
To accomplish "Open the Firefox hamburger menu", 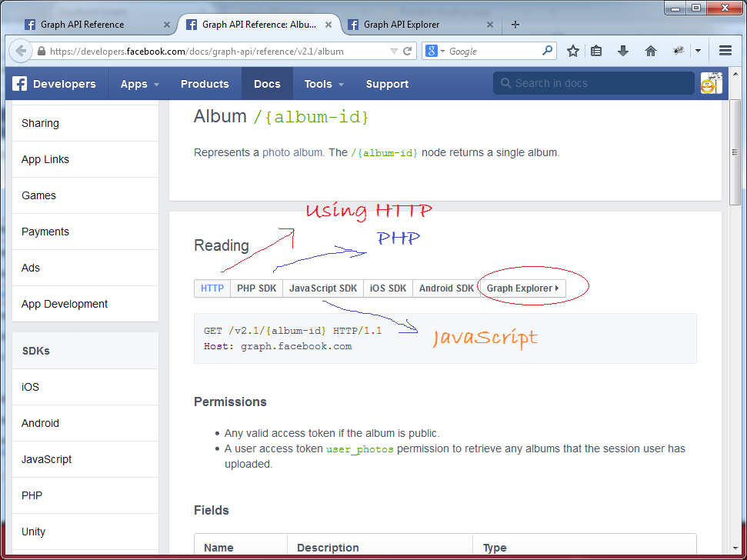I will [725, 51].
